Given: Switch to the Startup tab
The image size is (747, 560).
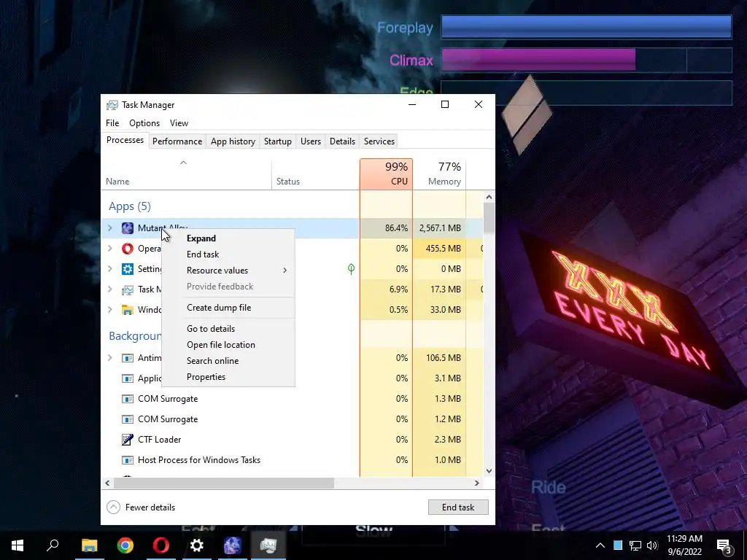Looking at the screenshot, I should (278, 141).
